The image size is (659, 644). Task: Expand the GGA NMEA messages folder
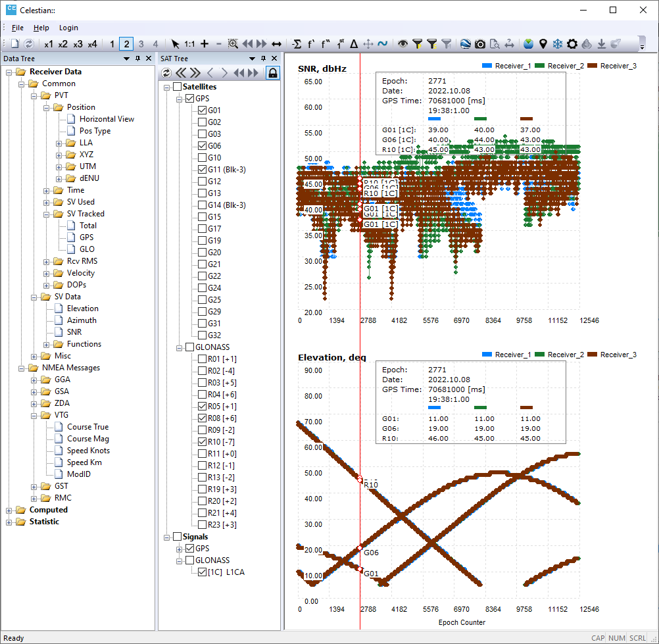tap(34, 380)
